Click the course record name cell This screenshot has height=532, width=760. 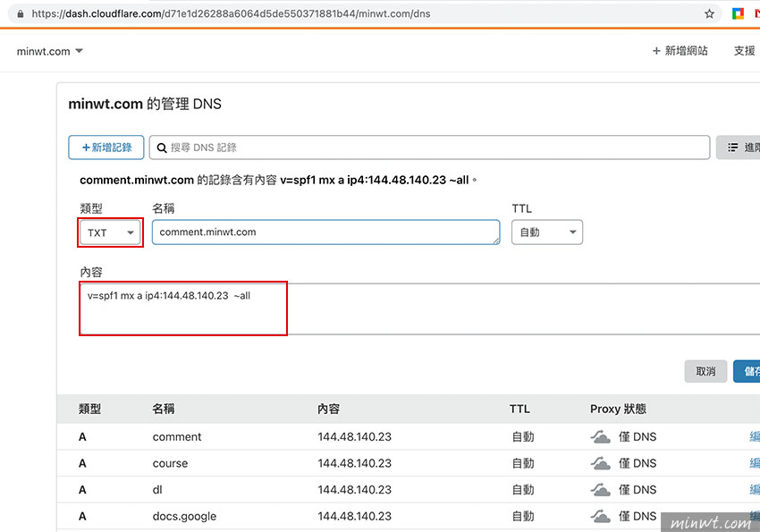[170, 464]
